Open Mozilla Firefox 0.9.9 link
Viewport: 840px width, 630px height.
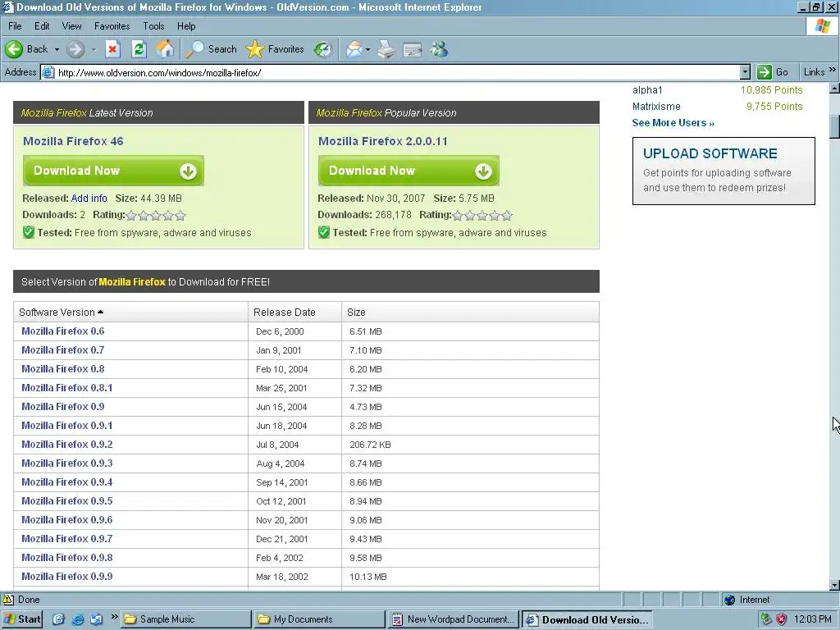67,577
